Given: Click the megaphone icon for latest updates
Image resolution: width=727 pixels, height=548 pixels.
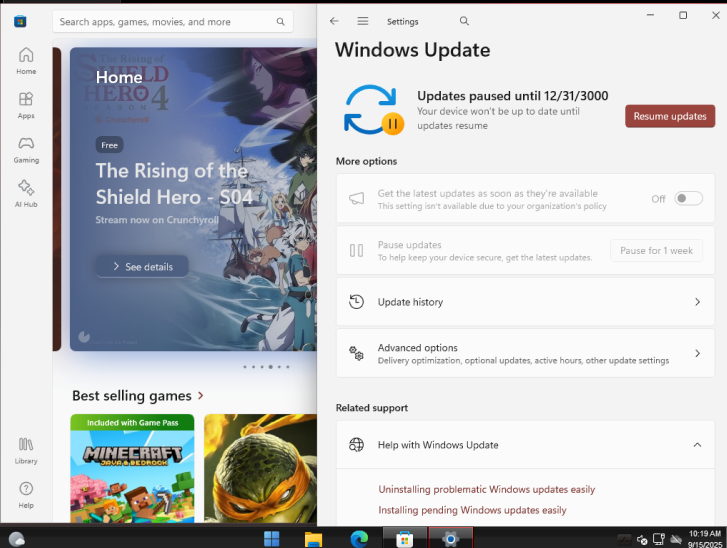Looking at the screenshot, I should coord(356,198).
